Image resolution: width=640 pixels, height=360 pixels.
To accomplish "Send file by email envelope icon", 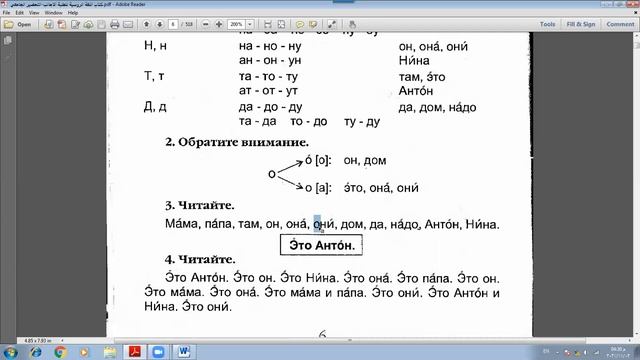I will coord(128,24).
